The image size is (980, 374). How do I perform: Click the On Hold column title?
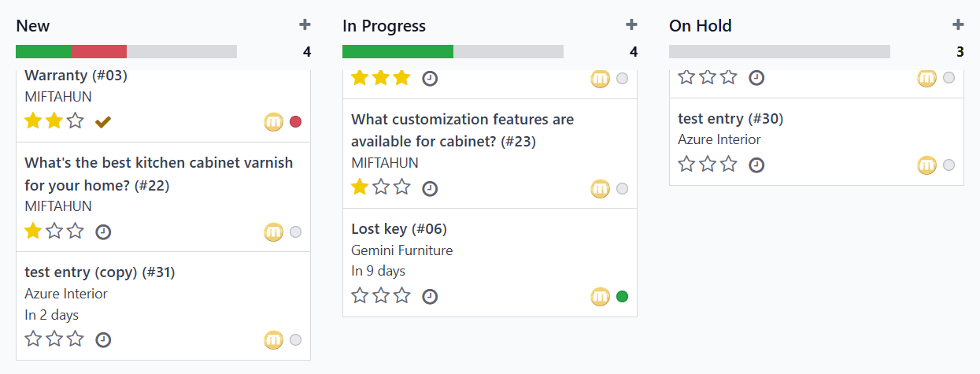click(701, 26)
